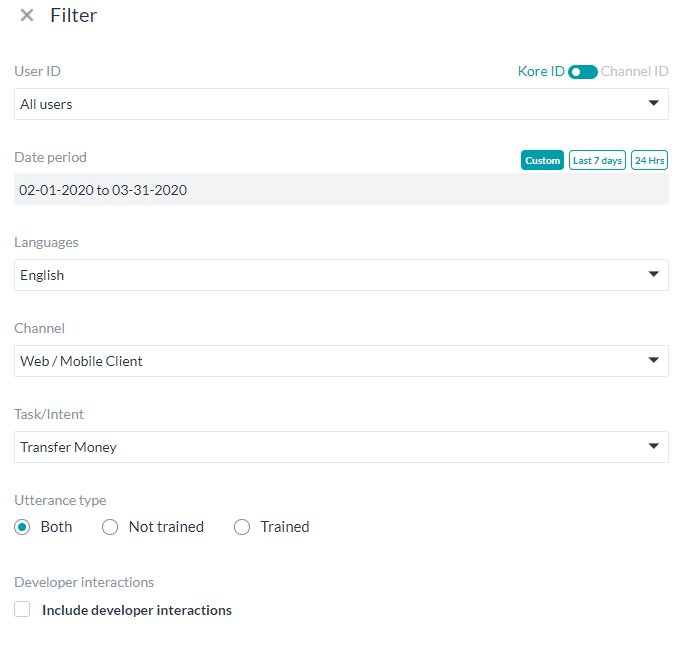
Task: Expand the User ID dropdown arrow
Action: [653, 103]
